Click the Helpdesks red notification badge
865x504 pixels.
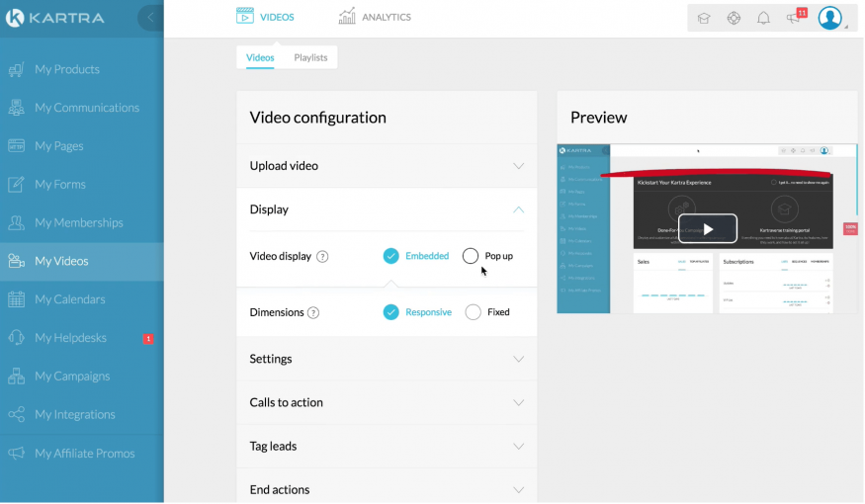coord(148,339)
